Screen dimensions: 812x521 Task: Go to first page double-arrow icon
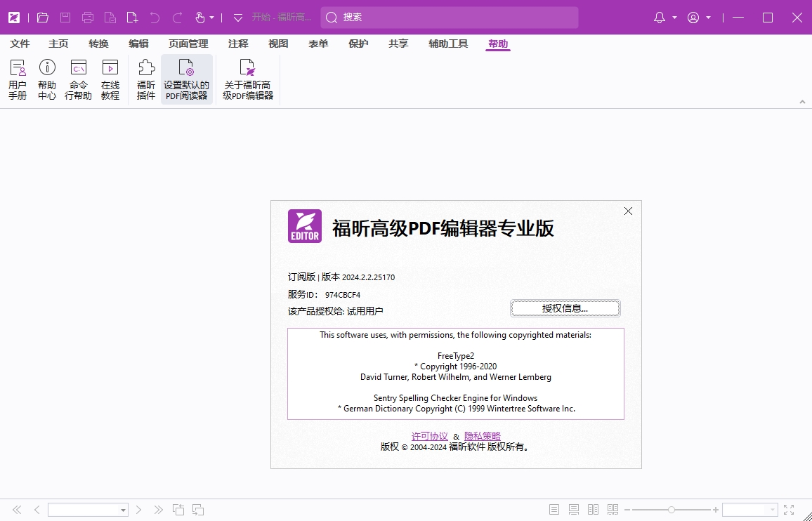[17, 510]
